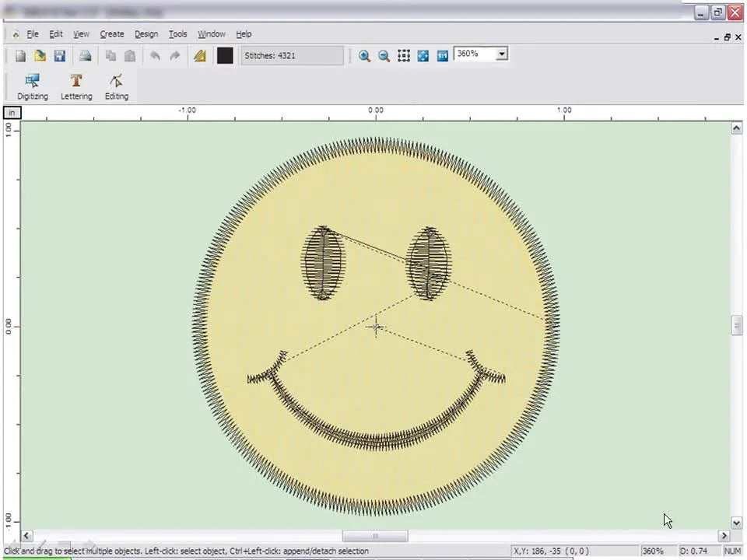The width and height of the screenshot is (747, 560).
Task: Click the Copy icon in the toolbar
Action: click(x=110, y=56)
